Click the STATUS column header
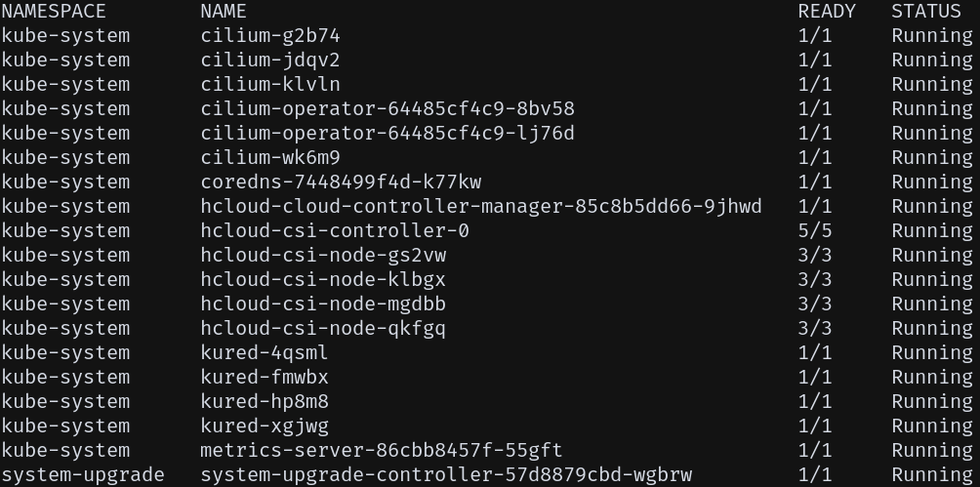Image resolution: width=980 pixels, height=487 pixels. pyautogui.click(x=925, y=12)
